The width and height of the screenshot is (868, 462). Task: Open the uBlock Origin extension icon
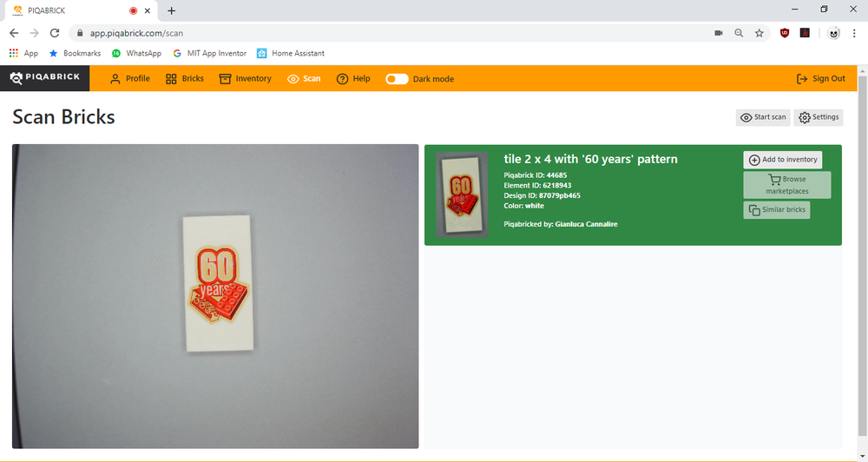[785, 33]
